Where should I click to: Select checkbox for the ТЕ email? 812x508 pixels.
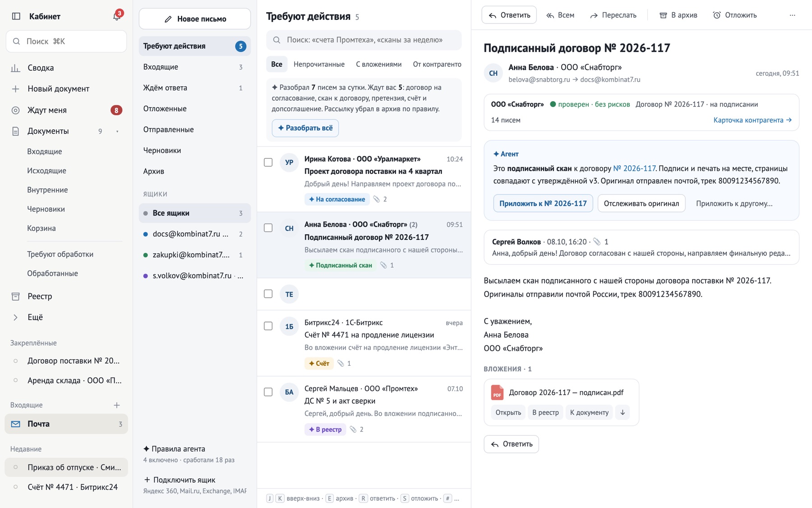pos(268,294)
